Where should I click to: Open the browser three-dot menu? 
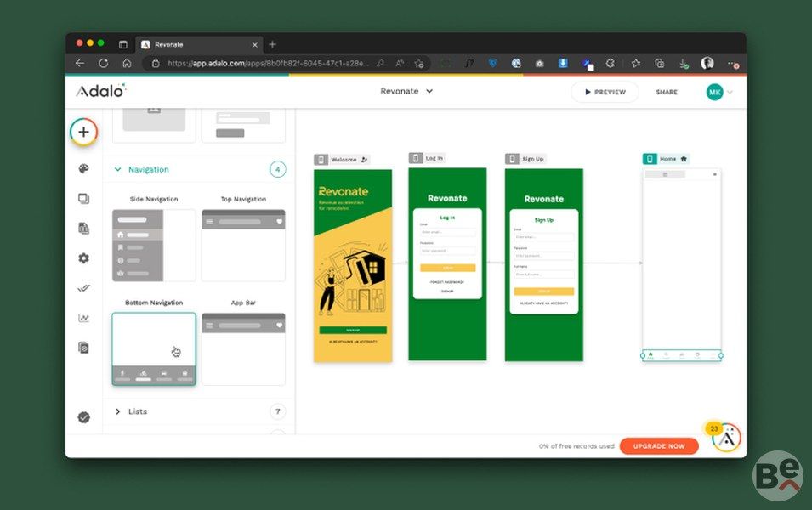[733, 64]
